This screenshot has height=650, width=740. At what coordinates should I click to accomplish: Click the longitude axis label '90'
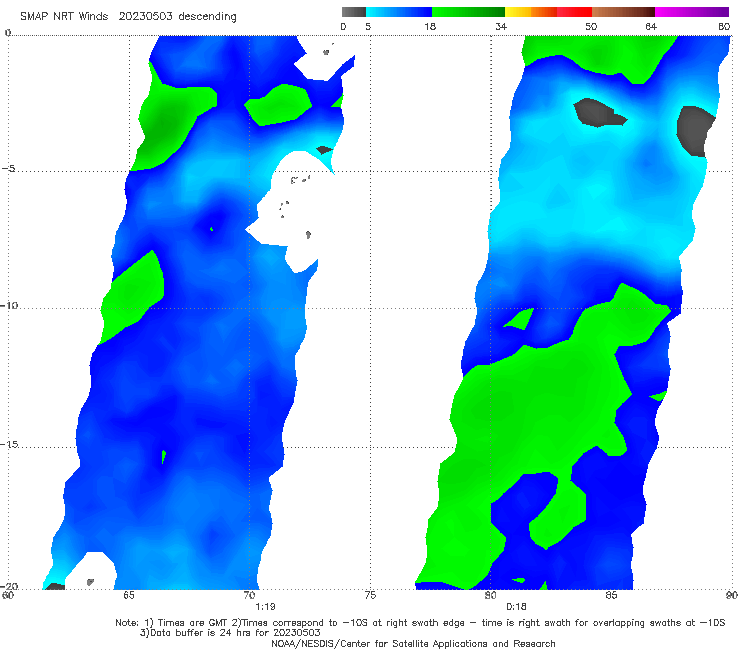(x=732, y=595)
